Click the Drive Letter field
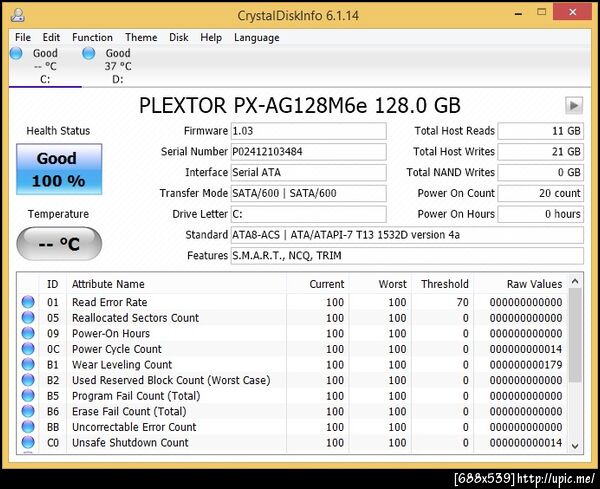The height and width of the screenshot is (489, 600). (308, 214)
